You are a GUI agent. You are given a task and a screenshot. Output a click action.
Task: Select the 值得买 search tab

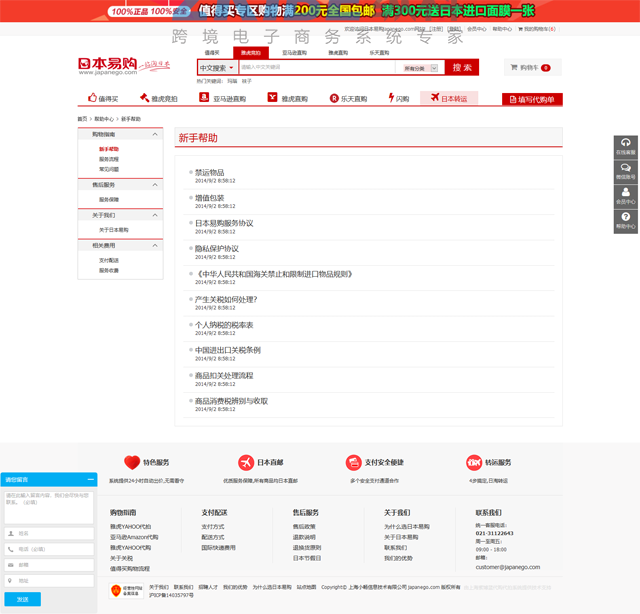pos(212,53)
